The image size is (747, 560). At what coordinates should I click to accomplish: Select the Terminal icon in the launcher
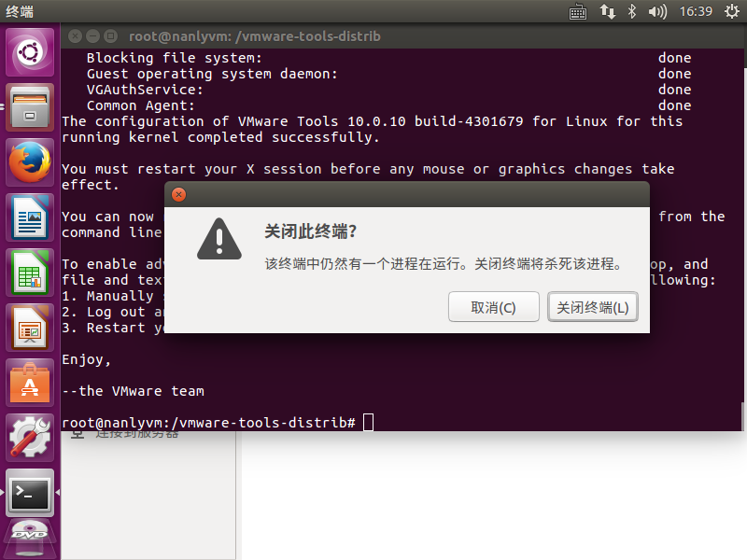click(x=30, y=493)
